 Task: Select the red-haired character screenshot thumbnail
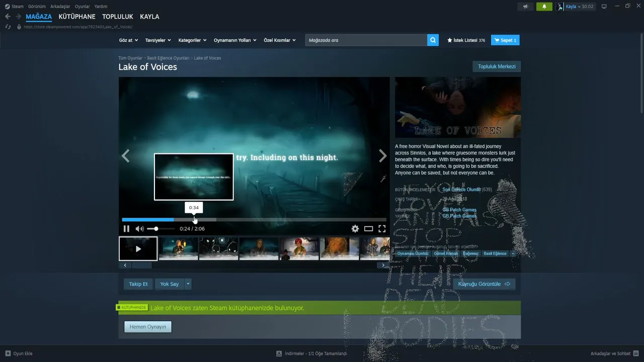(x=299, y=249)
